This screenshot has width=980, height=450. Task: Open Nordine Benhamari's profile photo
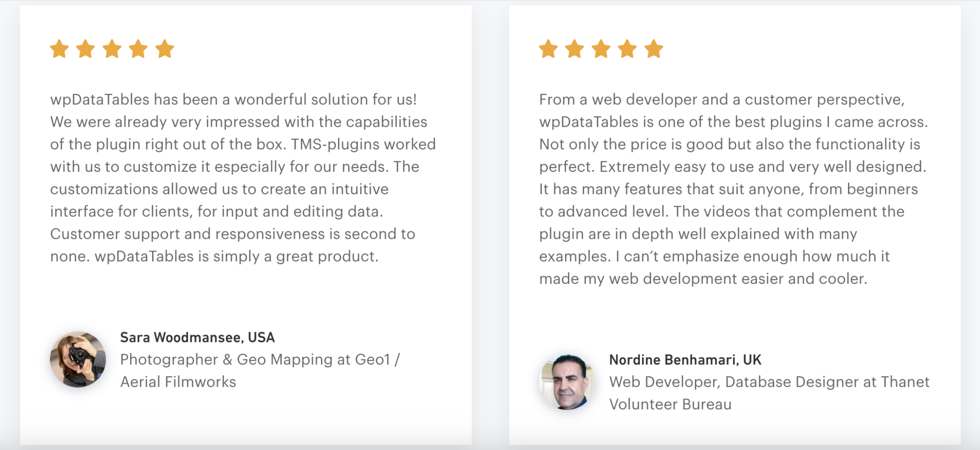coord(567,382)
